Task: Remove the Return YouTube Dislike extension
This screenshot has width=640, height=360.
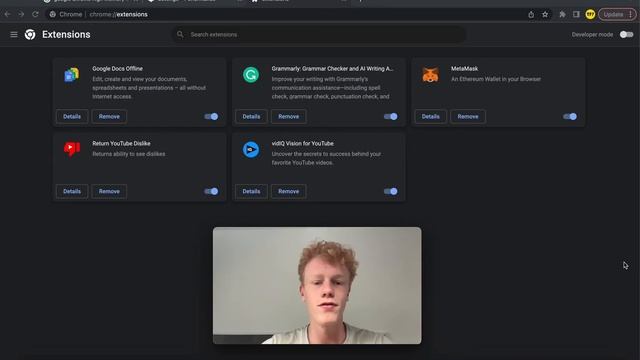Action: point(109,191)
